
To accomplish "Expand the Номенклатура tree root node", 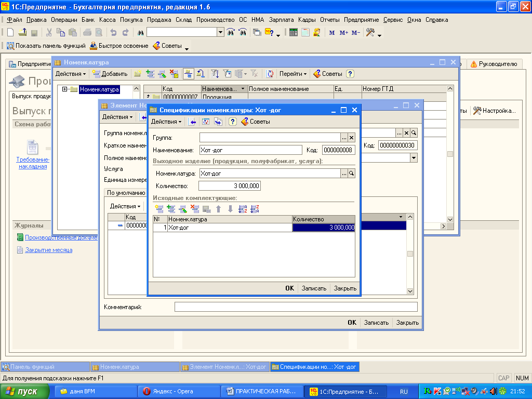I will (x=64, y=89).
